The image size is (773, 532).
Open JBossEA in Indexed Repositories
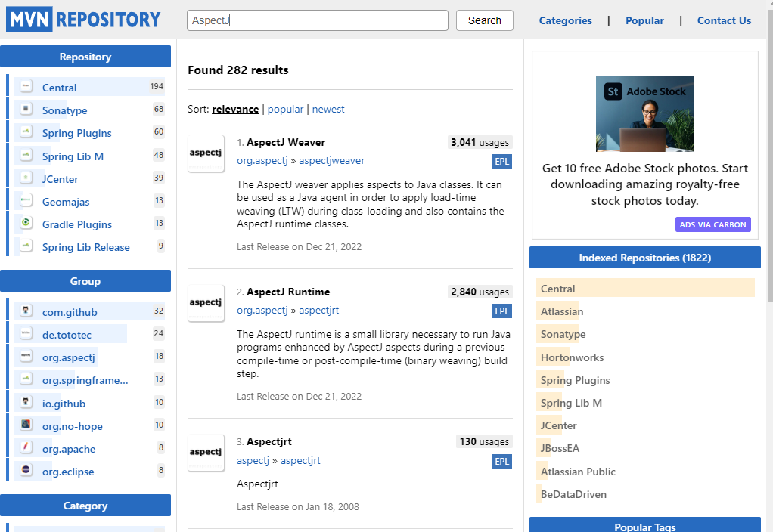click(560, 448)
